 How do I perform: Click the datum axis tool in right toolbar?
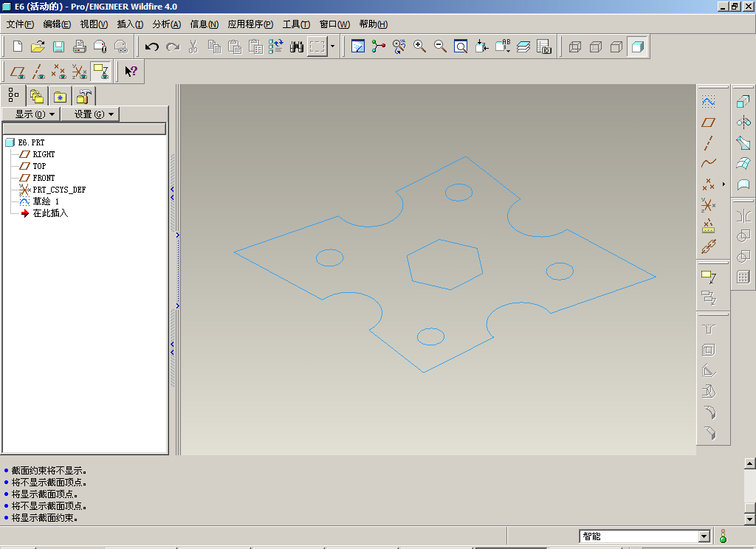[708, 143]
